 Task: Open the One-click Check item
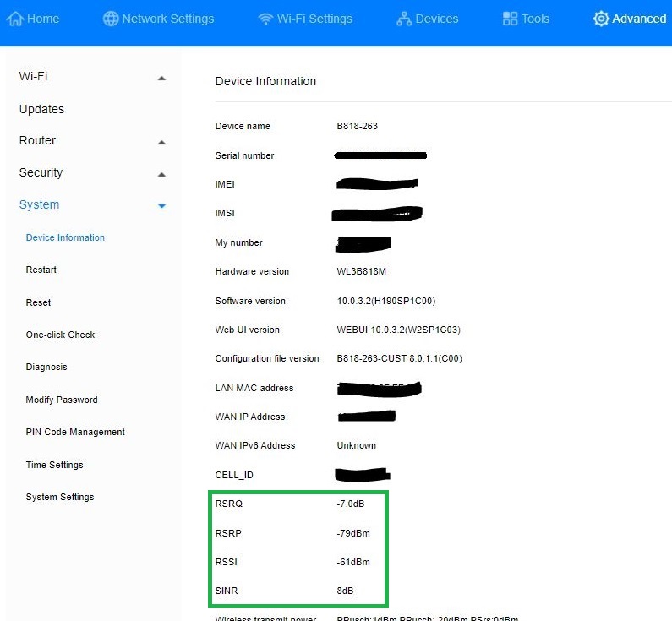pos(60,335)
